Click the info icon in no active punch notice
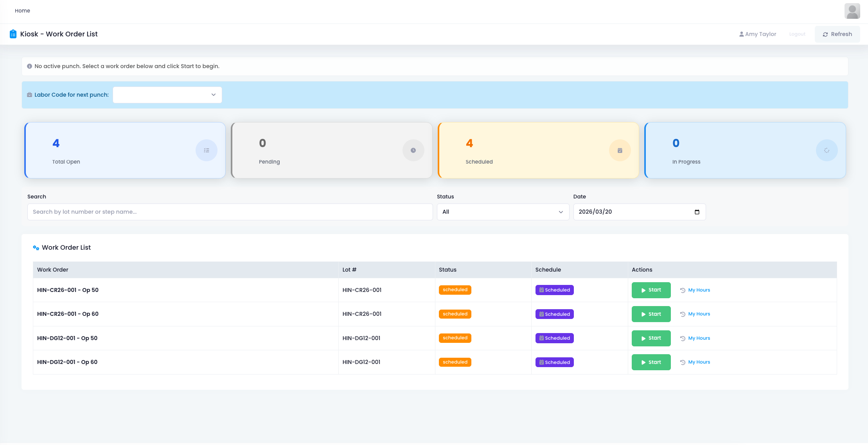868x445 pixels. (x=29, y=66)
